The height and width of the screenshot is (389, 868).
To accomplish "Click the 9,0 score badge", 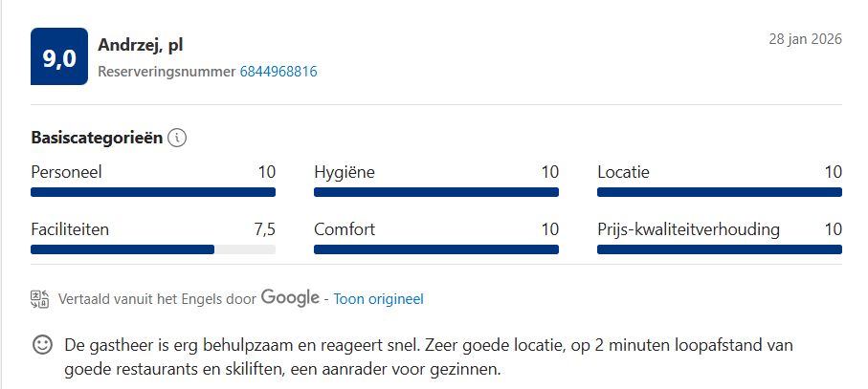I will (x=59, y=57).
